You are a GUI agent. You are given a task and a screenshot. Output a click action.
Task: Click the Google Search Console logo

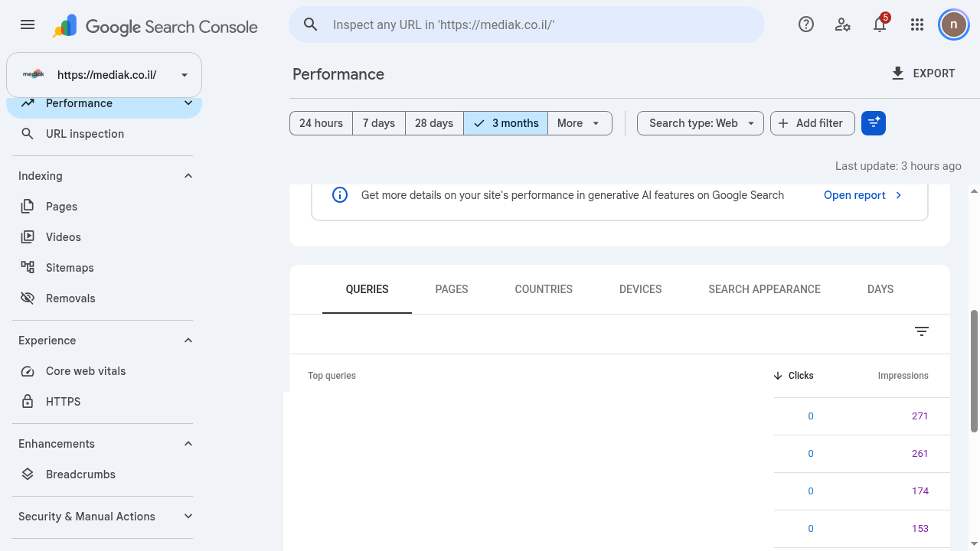click(x=155, y=27)
